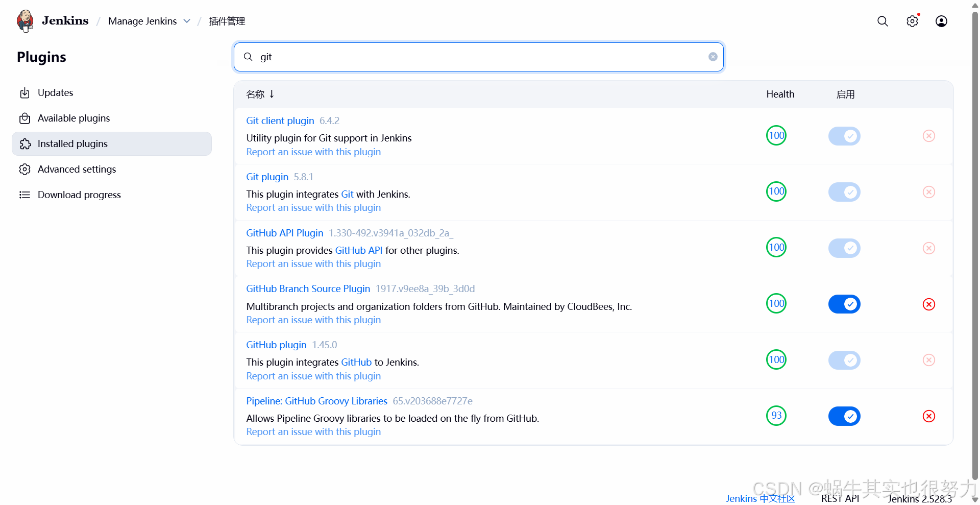This screenshot has height=505, width=980.
Task: Open the Jenkins 中文社区 footer link
Action: [761, 498]
